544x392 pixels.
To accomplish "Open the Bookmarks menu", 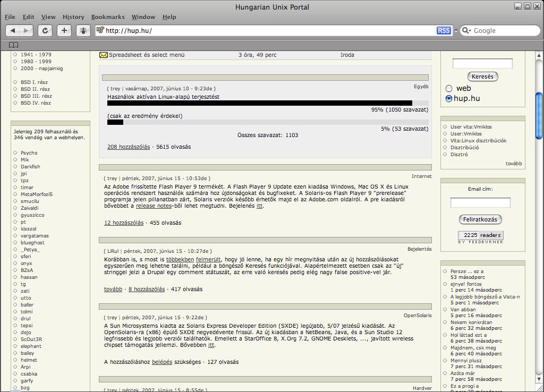I will coord(108,17).
